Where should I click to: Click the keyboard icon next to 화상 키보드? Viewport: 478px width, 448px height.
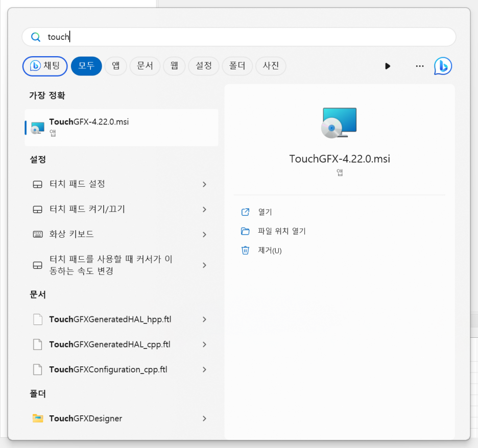37,234
